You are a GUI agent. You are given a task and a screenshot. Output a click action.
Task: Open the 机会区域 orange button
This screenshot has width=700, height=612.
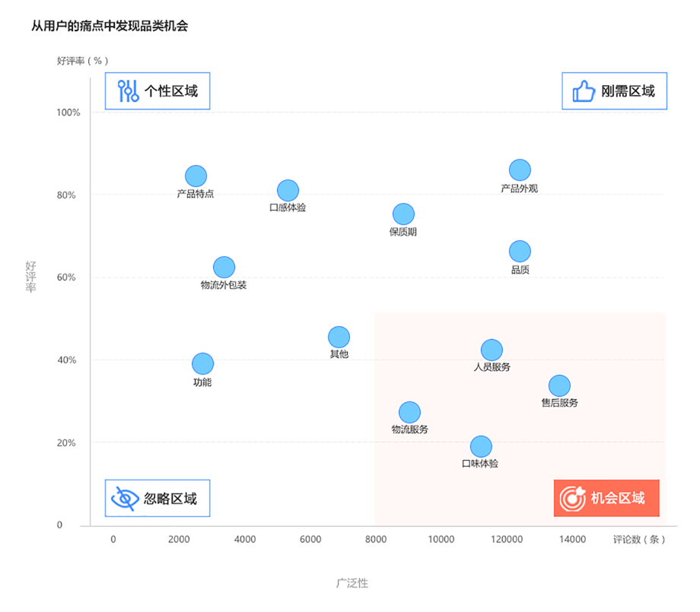[x=606, y=498]
